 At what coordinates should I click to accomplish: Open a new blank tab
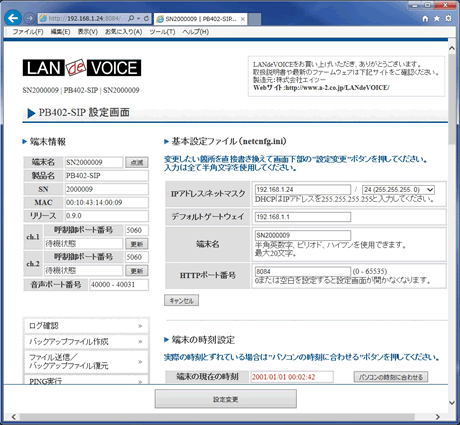255,19
